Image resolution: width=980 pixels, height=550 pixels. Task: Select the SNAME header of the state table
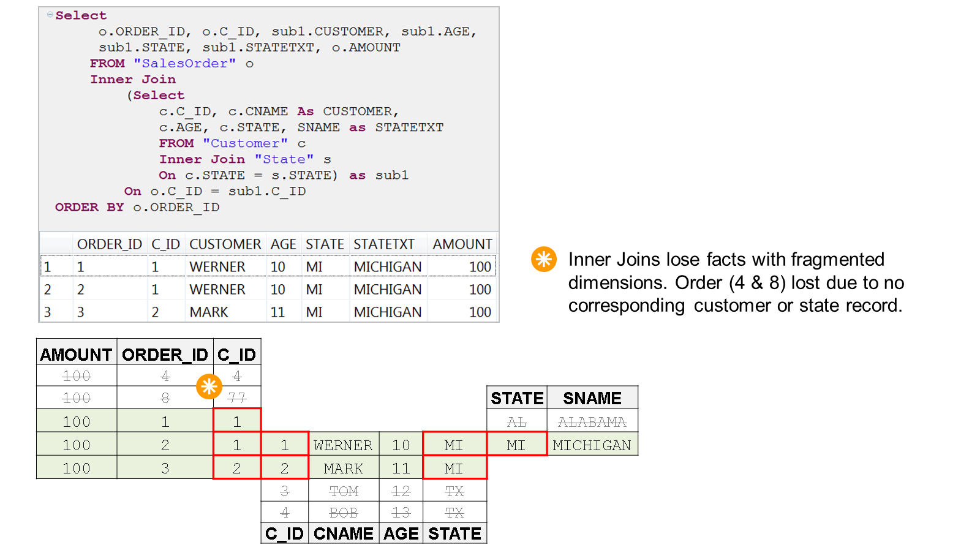click(592, 399)
